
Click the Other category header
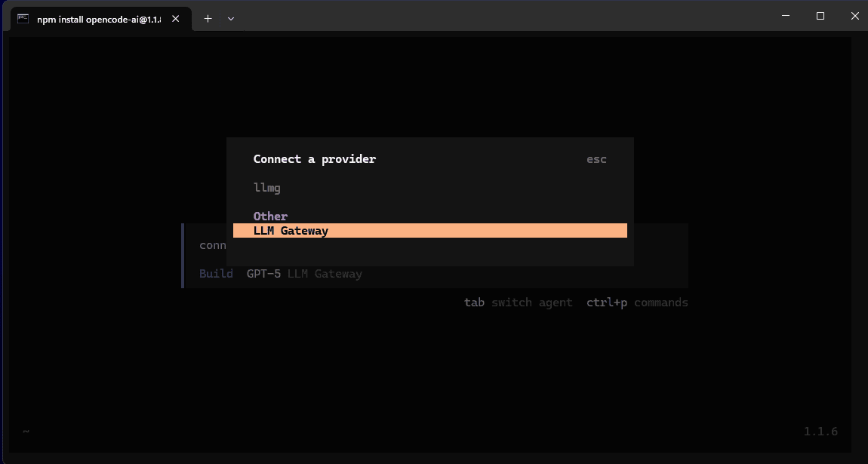coord(270,216)
